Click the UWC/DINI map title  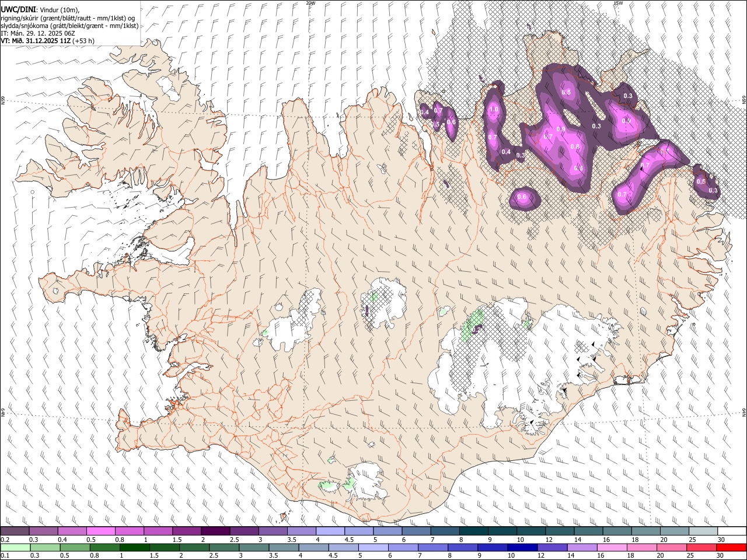[19, 10]
